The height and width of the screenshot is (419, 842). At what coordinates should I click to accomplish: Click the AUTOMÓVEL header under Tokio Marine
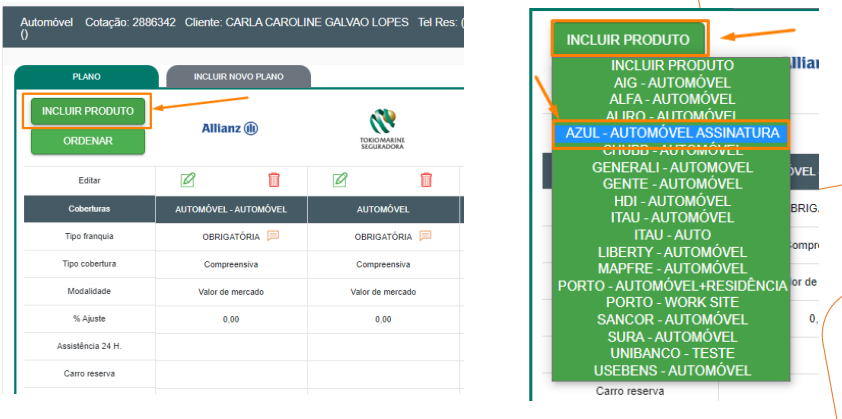pyautogui.click(x=383, y=209)
